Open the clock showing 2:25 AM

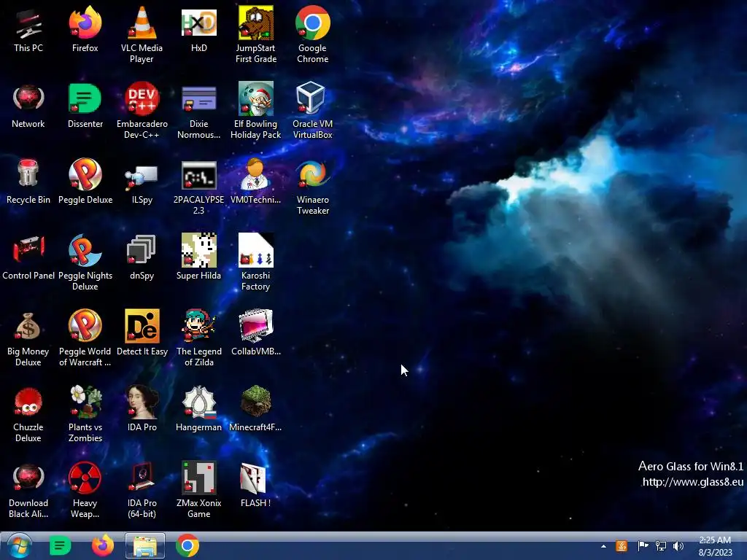click(x=715, y=546)
